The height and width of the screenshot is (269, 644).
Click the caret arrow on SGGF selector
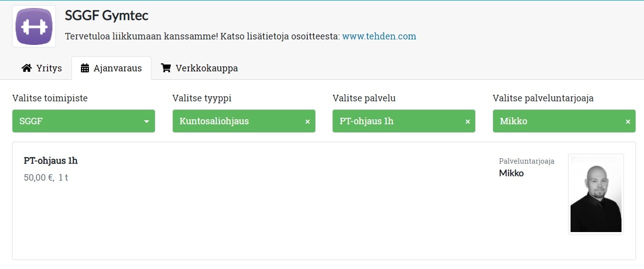click(146, 121)
